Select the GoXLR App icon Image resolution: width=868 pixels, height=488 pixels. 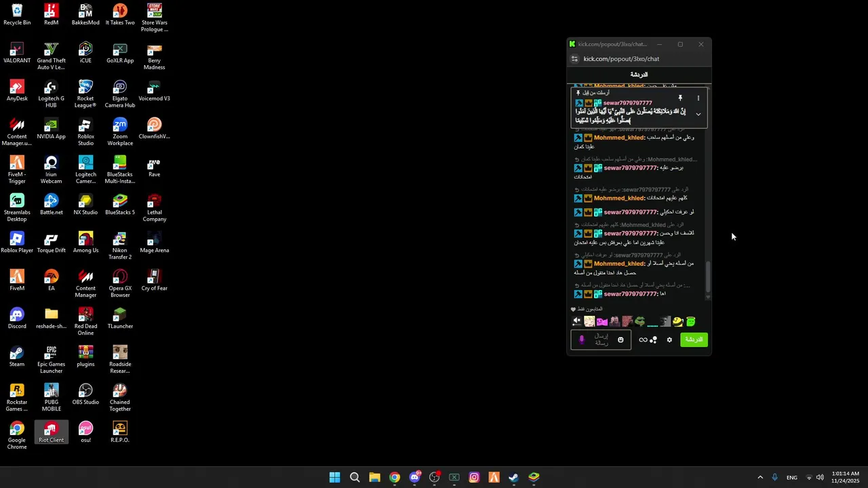[120, 53]
